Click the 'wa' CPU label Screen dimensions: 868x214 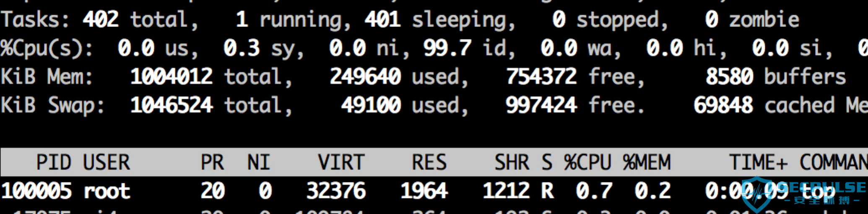600,49
